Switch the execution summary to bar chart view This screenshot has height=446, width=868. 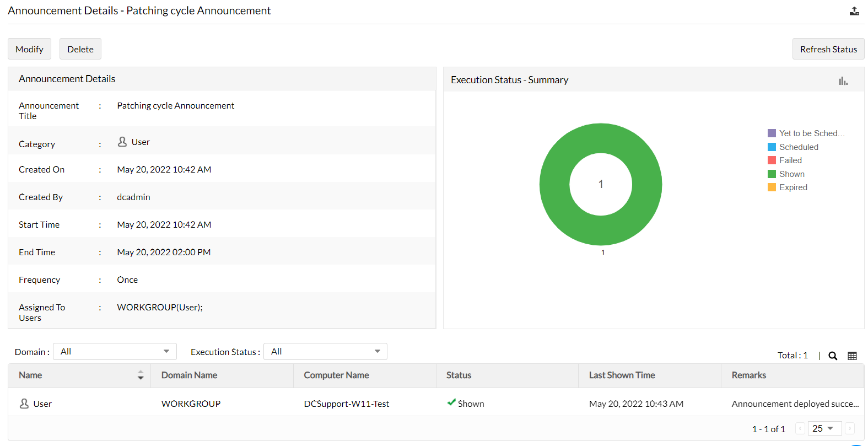(x=843, y=81)
